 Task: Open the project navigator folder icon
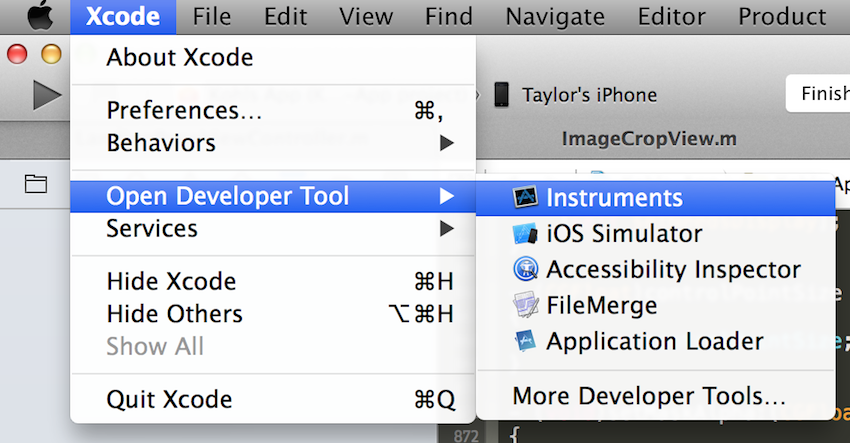[x=36, y=184]
